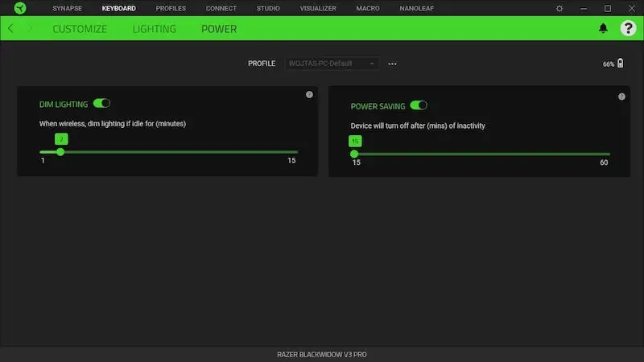This screenshot has width=644, height=362.
Task: Maximize the Razer Synapse window
Action: (608, 8)
